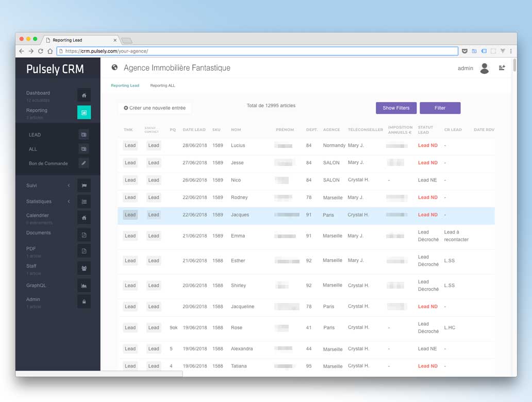Select the ALL sidebar submenu item
Screen dimensions: 532x402
[33, 149]
